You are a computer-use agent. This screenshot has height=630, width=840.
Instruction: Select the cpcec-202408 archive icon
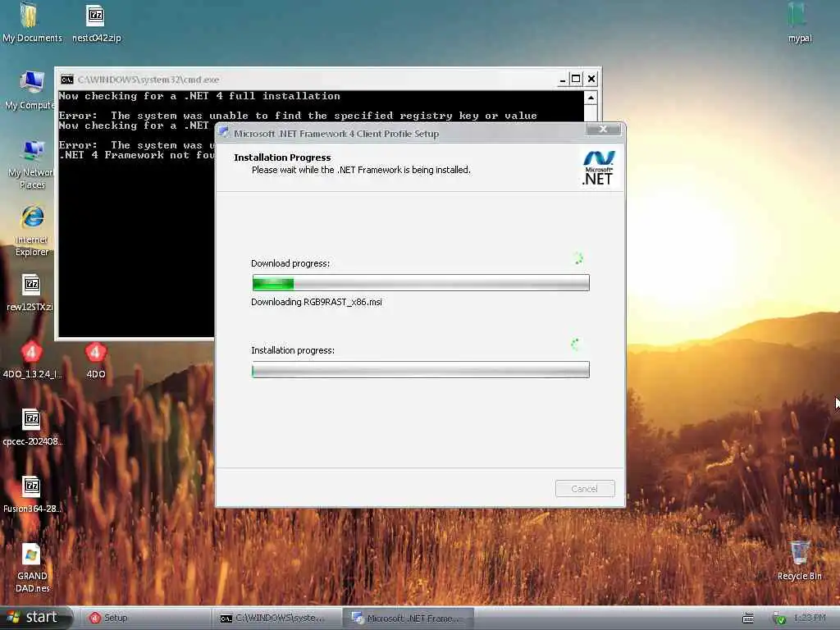(x=32, y=427)
